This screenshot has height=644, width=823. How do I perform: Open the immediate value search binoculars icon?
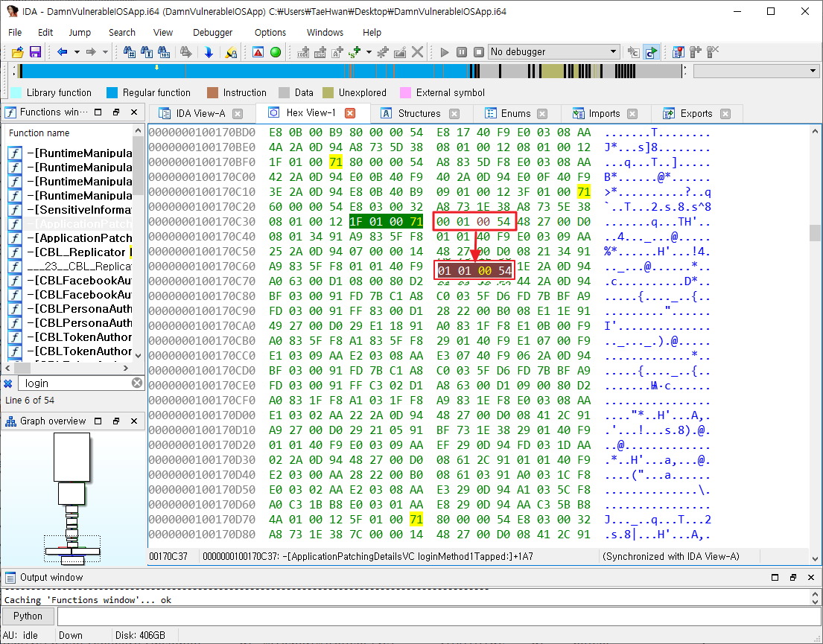[129, 52]
